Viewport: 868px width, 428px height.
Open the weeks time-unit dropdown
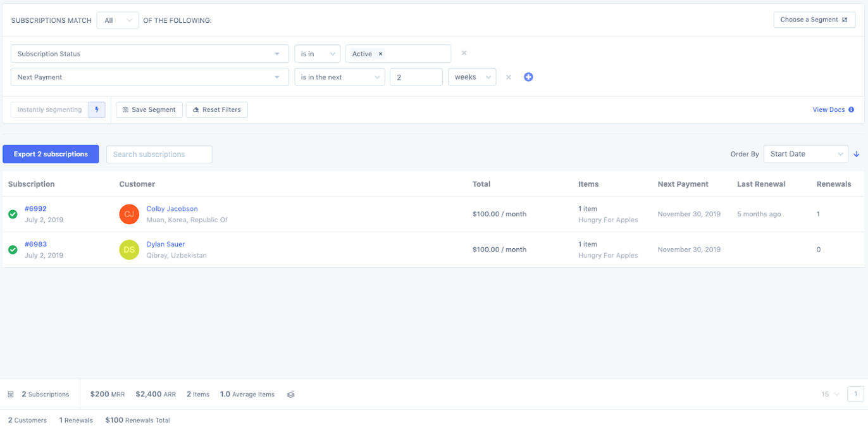(472, 77)
